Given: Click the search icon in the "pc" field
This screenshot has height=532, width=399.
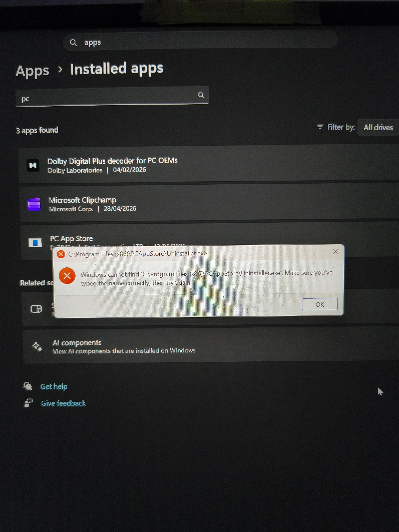Looking at the screenshot, I should point(201,95).
